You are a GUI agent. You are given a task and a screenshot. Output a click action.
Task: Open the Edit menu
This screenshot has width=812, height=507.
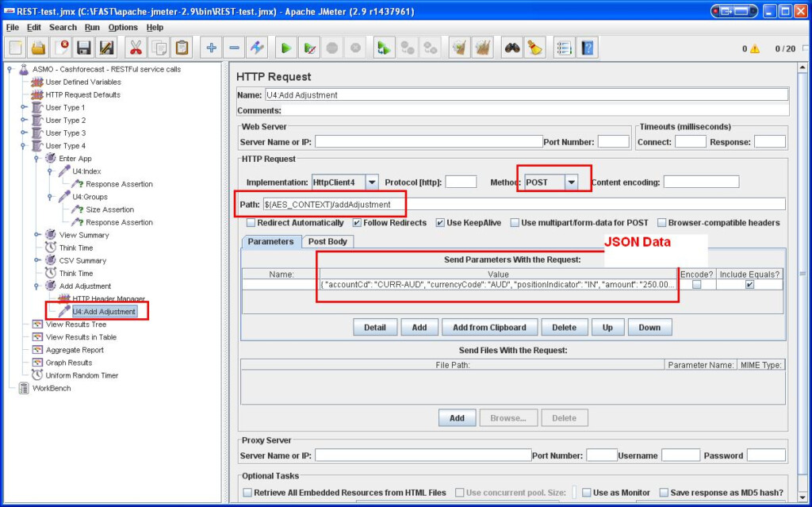tap(34, 28)
